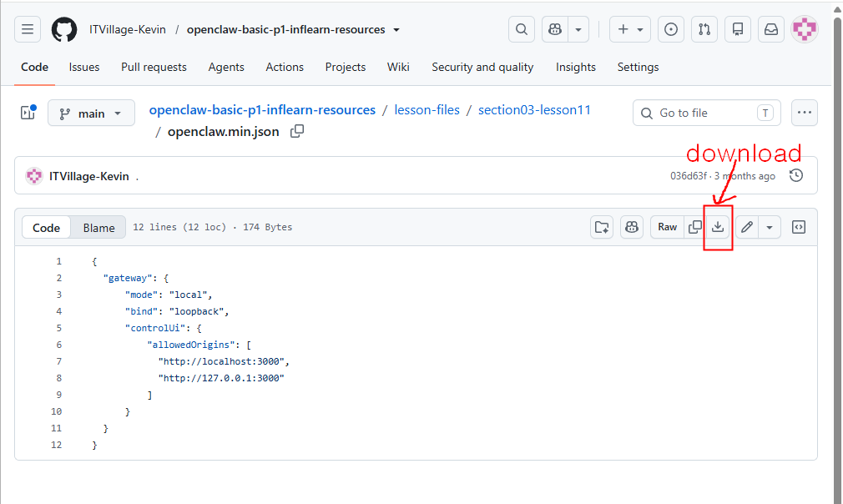Open the Agents tab
Viewport: 843px width, 504px height.
pyautogui.click(x=226, y=67)
